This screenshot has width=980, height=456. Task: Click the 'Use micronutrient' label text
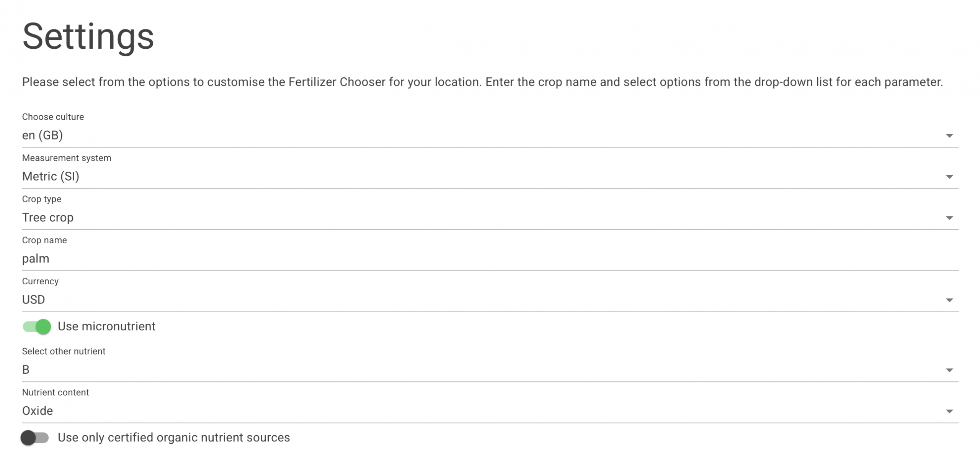click(106, 326)
